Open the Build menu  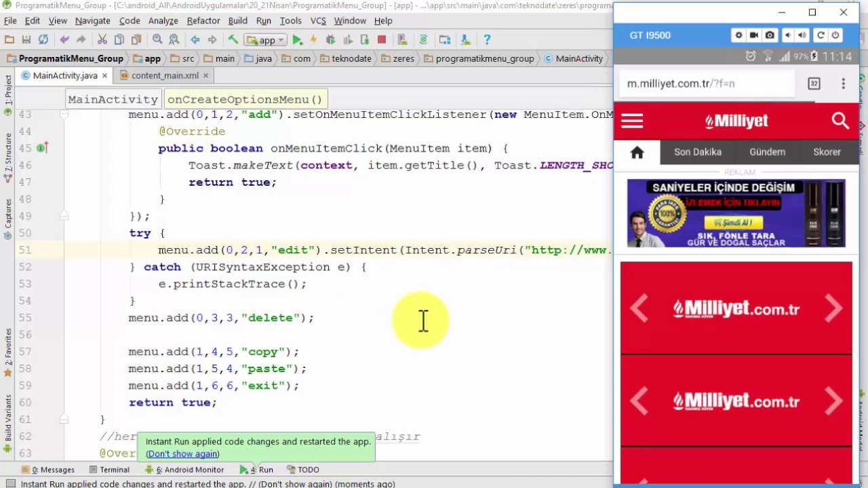237,20
